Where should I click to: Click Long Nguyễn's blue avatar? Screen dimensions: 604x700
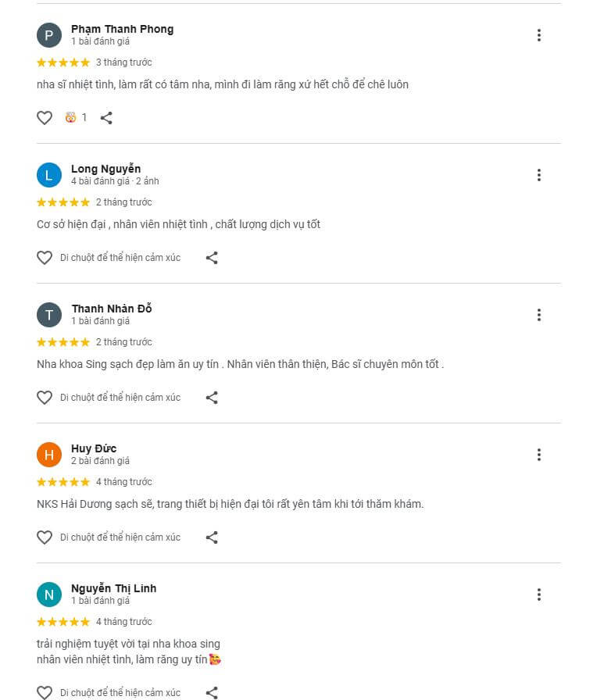49,175
